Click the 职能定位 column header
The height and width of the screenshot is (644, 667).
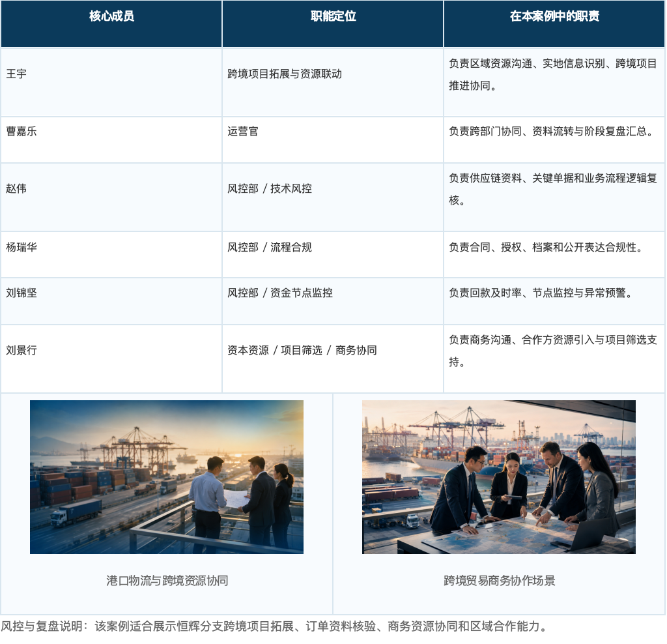pyautogui.click(x=333, y=23)
